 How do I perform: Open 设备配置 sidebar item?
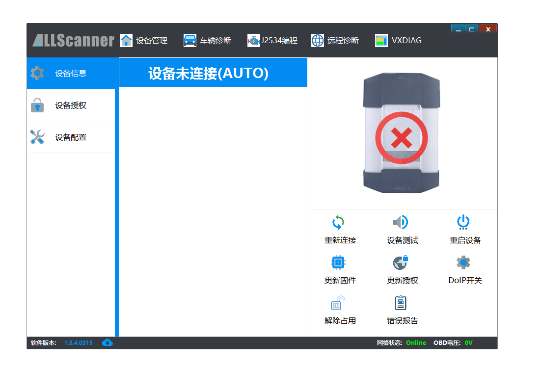tap(71, 137)
